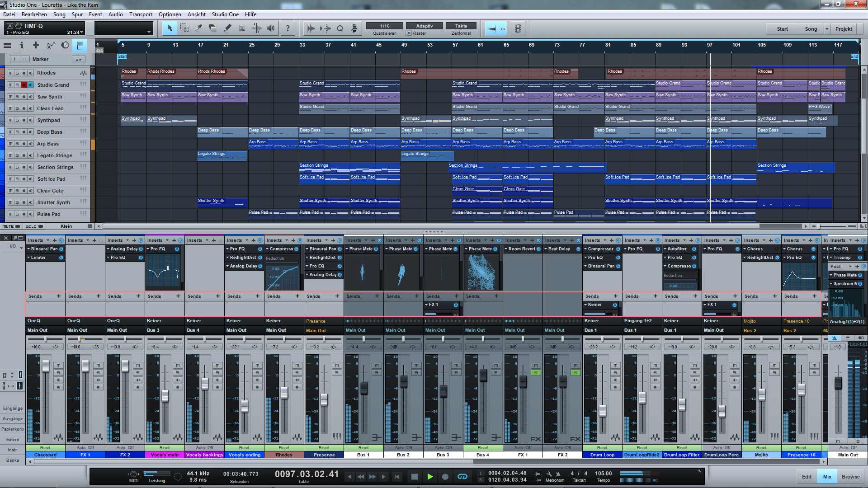Open the Projekt page

pos(844,29)
